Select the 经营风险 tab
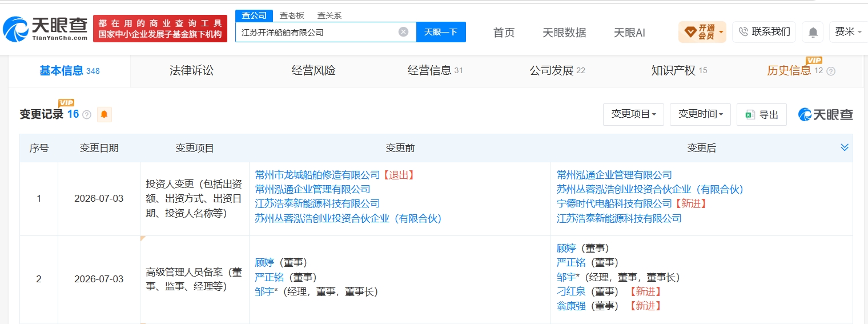Viewport: 868px width, 324px height. pos(314,71)
